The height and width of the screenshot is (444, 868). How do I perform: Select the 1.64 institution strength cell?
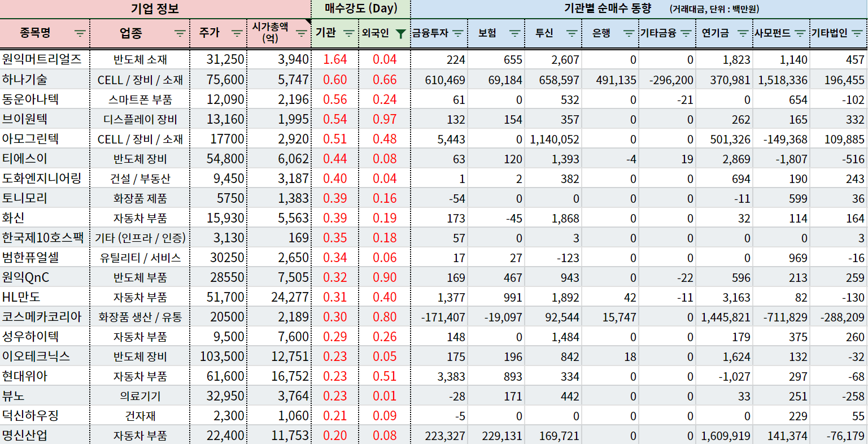pos(335,59)
